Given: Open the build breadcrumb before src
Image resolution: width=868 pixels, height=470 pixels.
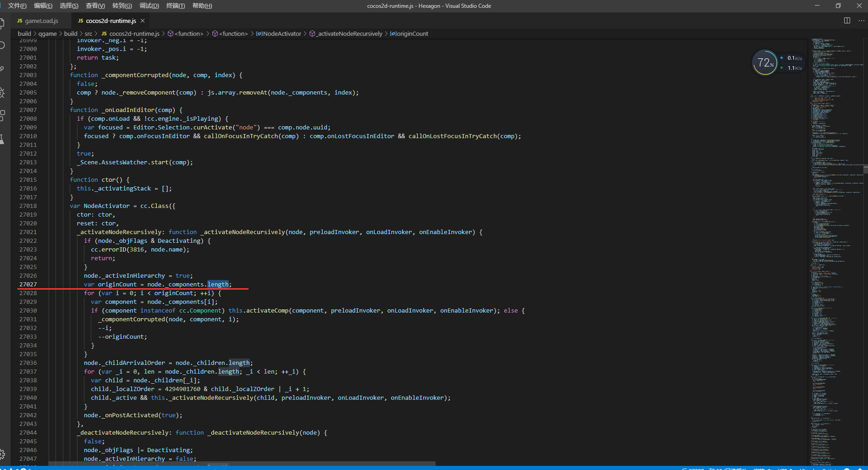Looking at the screenshot, I should pos(71,34).
